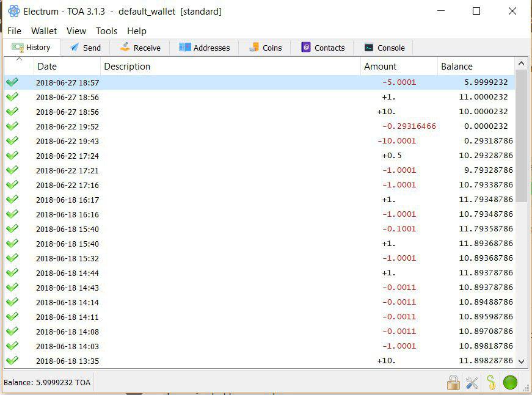The width and height of the screenshot is (532, 395).
Task: Open preferences via the tools icon
Action: (x=472, y=383)
